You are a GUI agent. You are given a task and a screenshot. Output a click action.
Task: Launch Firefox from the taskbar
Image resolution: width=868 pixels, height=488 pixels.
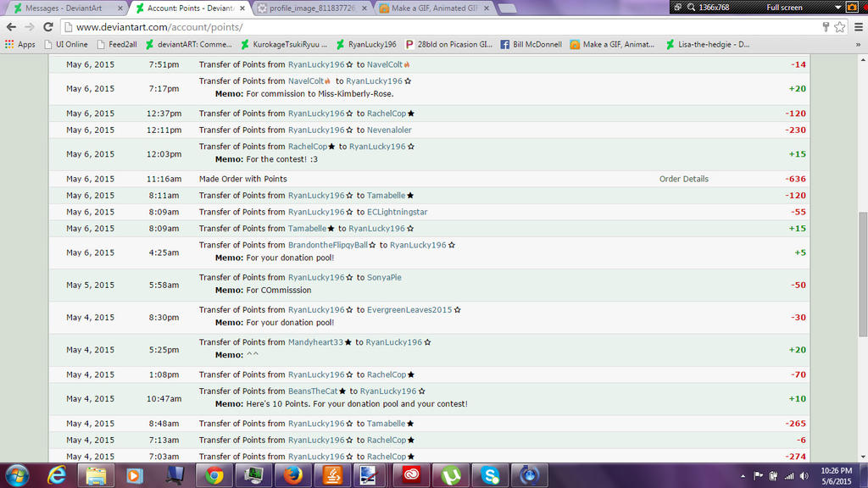coord(292,475)
